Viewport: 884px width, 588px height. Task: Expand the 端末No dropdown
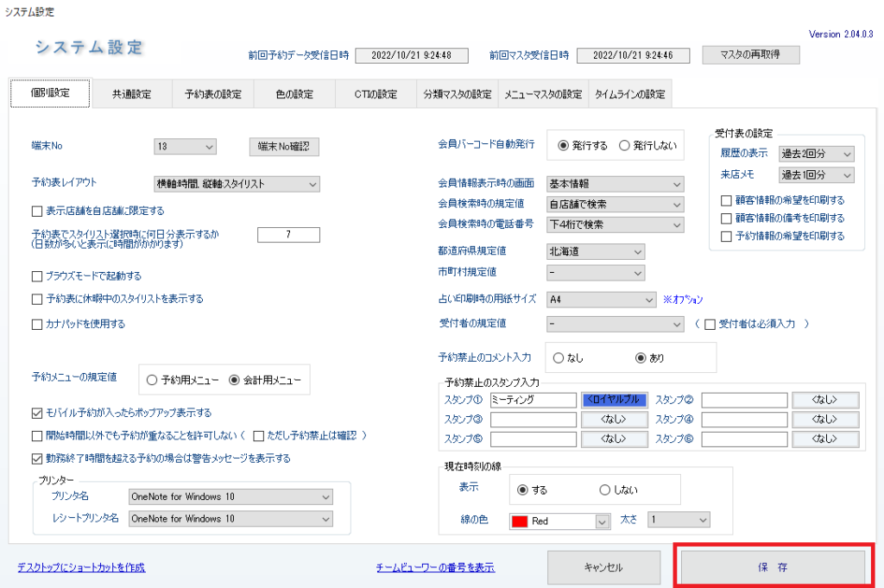(185, 147)
